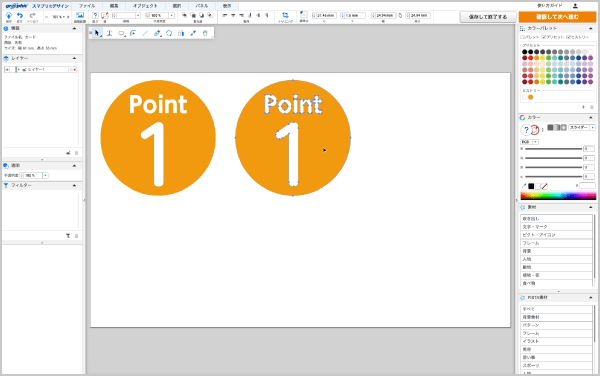Viewport: 600px width, 376px height.
Task: Click the toolbar fill question-mark icon
Action: click(95, 15)
